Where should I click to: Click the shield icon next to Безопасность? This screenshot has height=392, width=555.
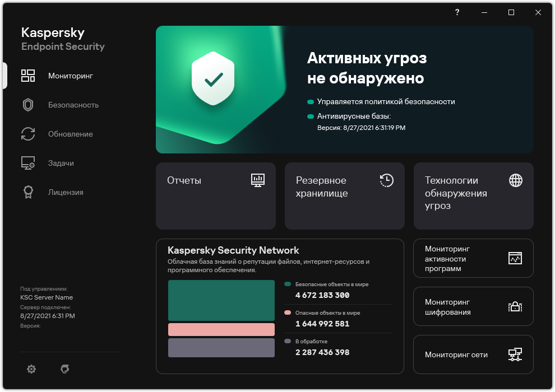pyautogui.click(x=28, y=105)
